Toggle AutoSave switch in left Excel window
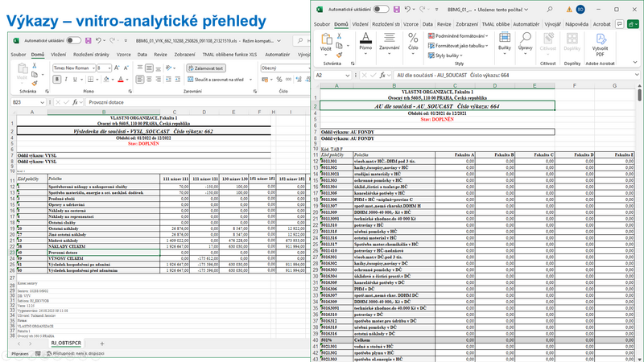644x362 pixels. pyautogui.click(x=73, y=40)
